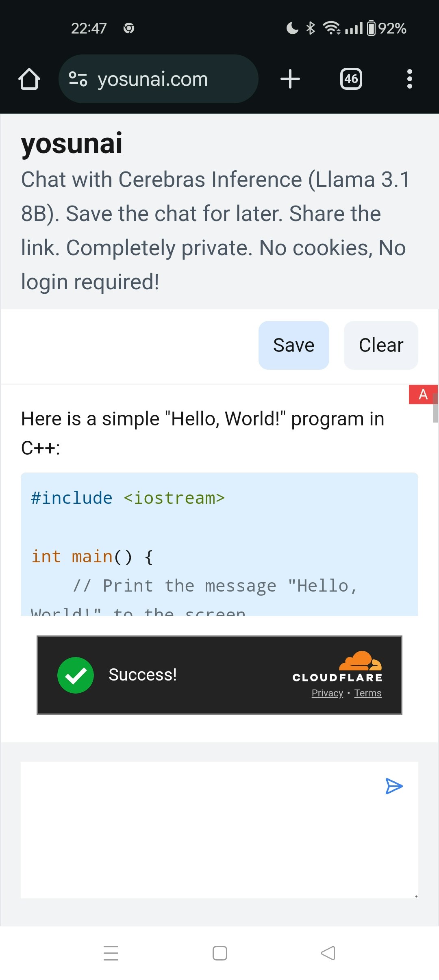Open the Privacy link in the Cloudflare widget

tap(327, 693)
